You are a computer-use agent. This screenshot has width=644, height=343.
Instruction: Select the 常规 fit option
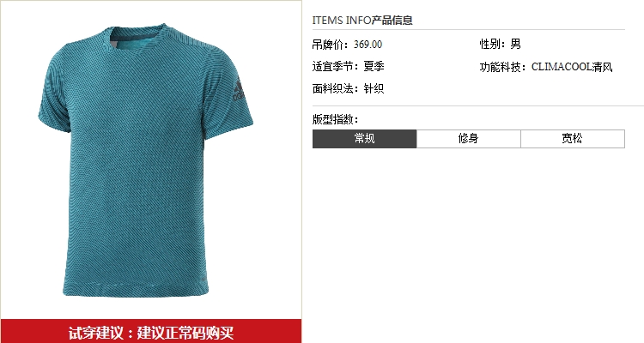pyautogui.click(x=364, y=139)
